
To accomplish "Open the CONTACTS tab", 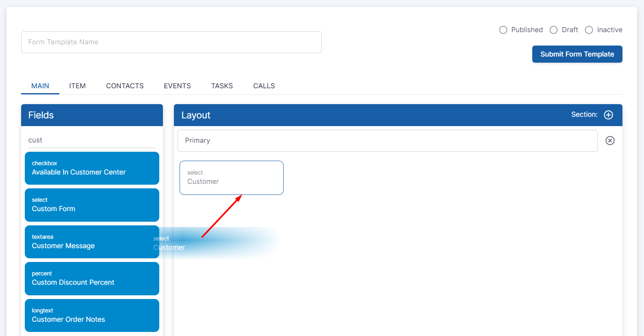I will point(125,86).
